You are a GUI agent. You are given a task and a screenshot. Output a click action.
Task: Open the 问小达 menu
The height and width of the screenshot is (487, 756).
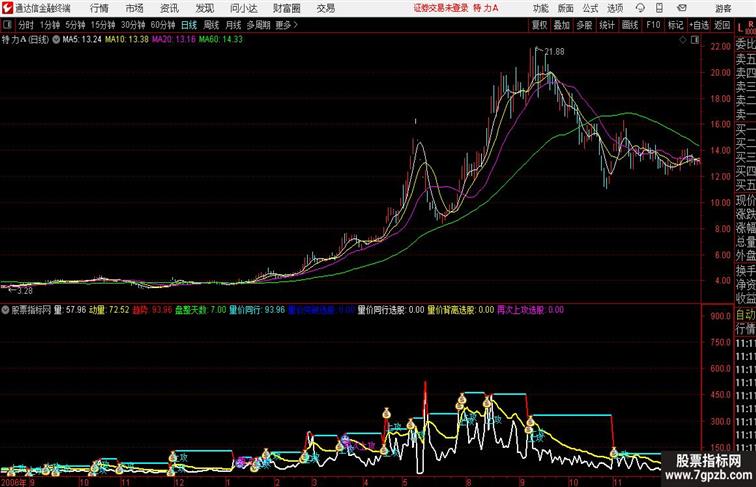(243, 8)
